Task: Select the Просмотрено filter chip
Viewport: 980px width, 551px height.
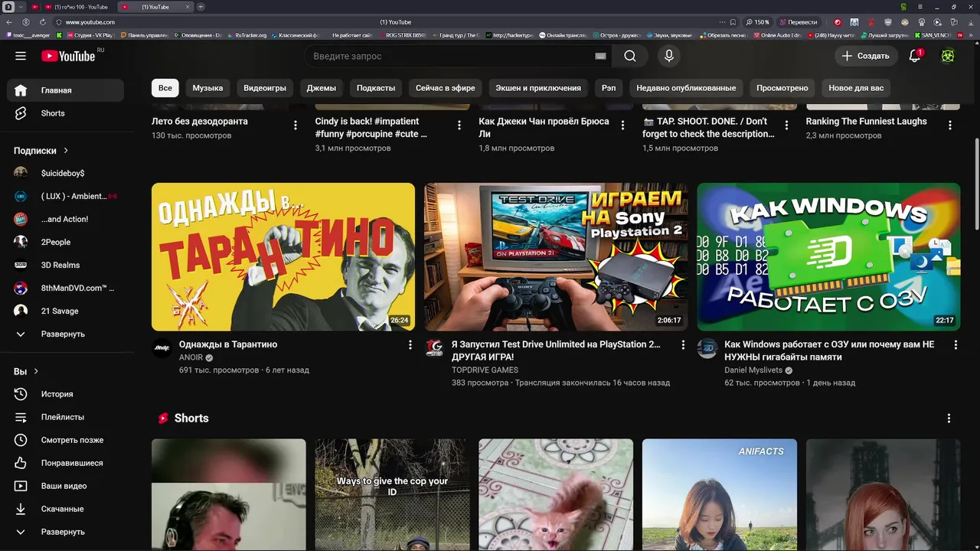Action: 782,88
